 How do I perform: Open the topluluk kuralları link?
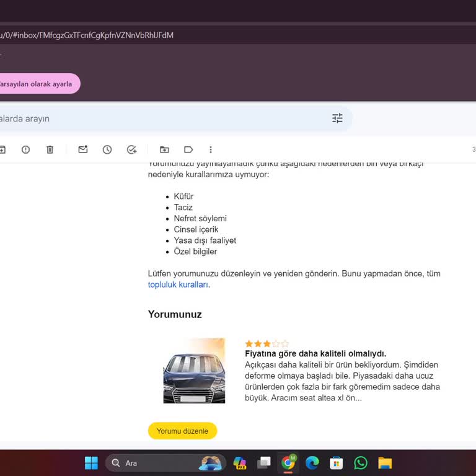pyautogui.click(x=178, y=284)
